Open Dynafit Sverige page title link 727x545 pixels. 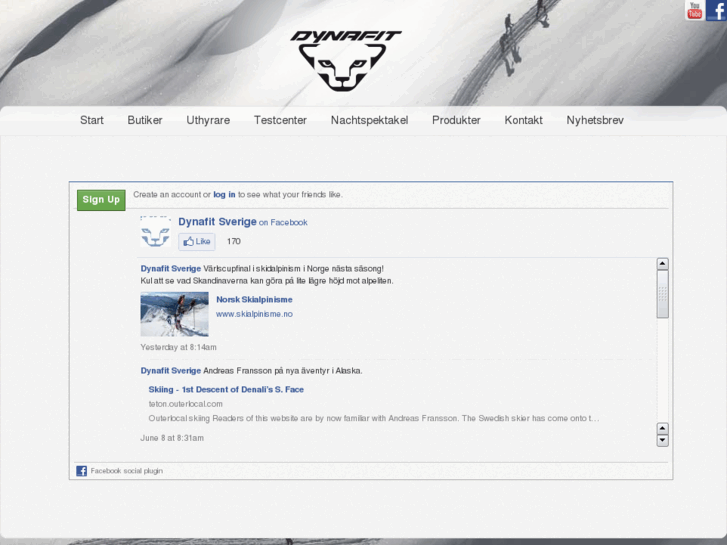[217, 222]
